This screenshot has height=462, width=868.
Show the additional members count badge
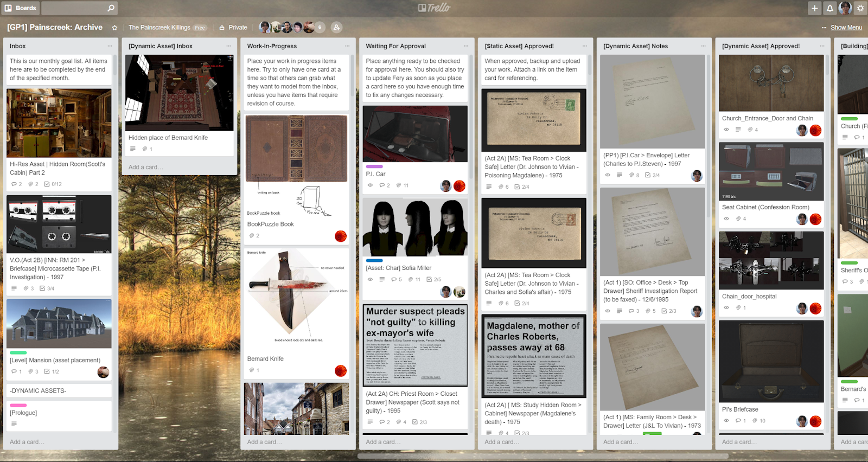pos(320,27)
